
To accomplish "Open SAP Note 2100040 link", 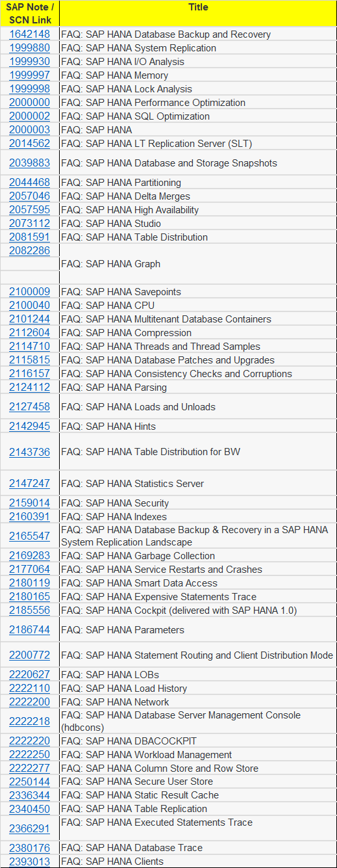I will pyautogui.click(x=29, y=306).
